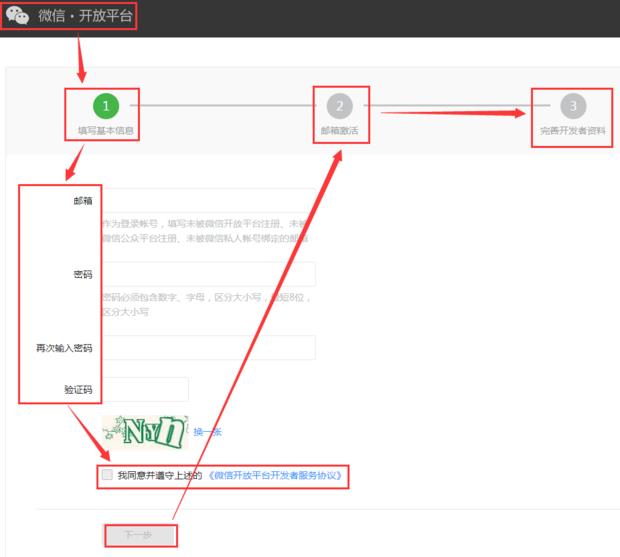Viewport: 620px width, 557px height.
Task: Select step 3 circle 完善开发者资料
Action: tap(573, 106)
